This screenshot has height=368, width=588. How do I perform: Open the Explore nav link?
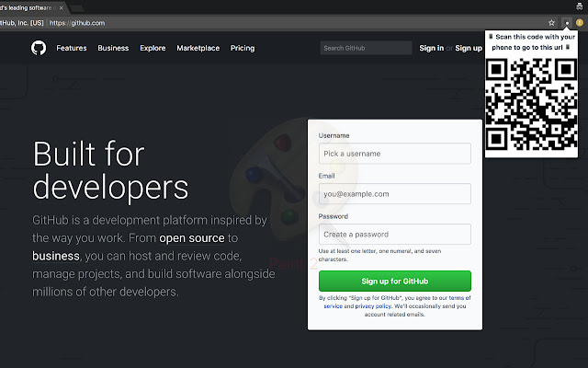[x=153, y=48]
